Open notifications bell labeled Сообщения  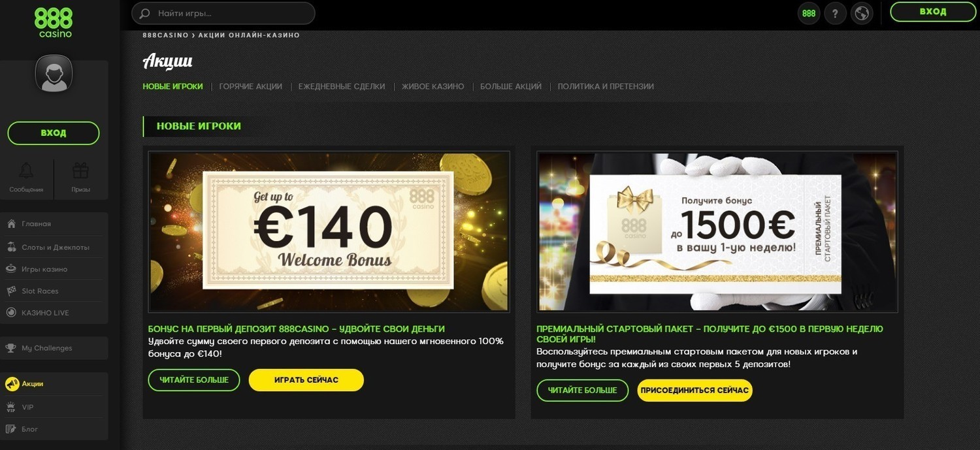pyautogui.click(x=27, y=178)
